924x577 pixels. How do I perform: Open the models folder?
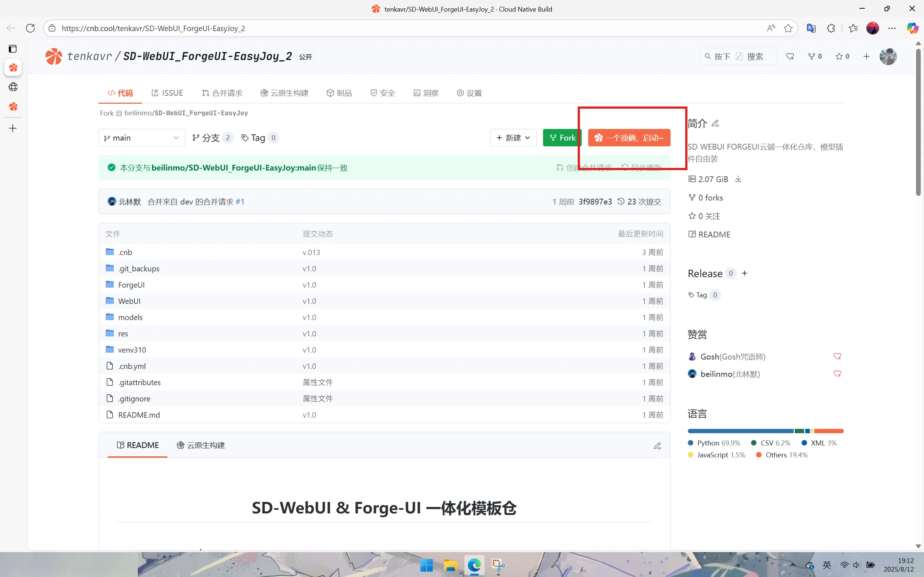130,317
